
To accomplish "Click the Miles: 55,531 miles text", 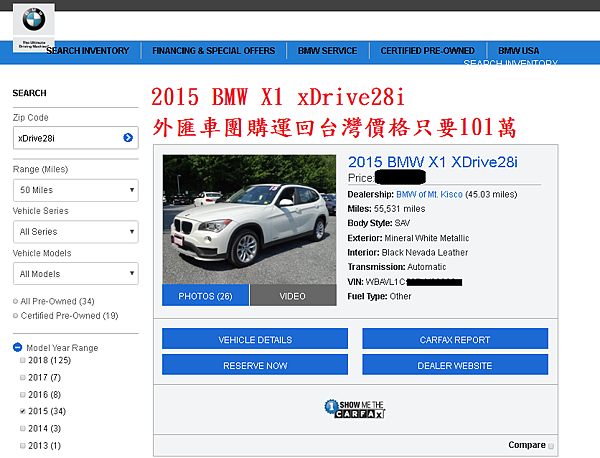I will click(386, 209).
